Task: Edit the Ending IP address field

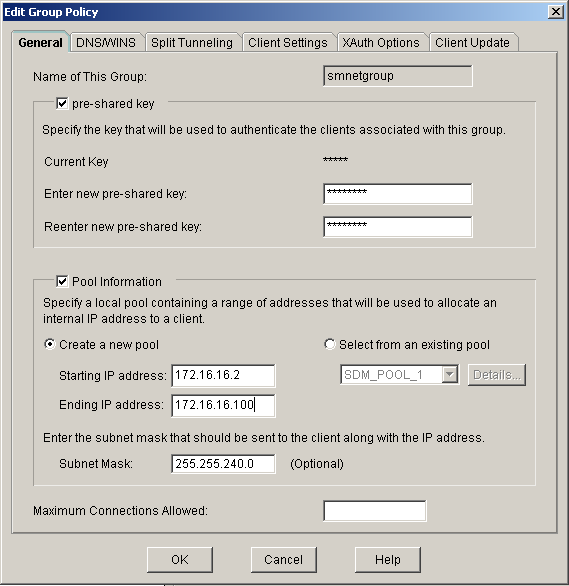Action: 223,405
